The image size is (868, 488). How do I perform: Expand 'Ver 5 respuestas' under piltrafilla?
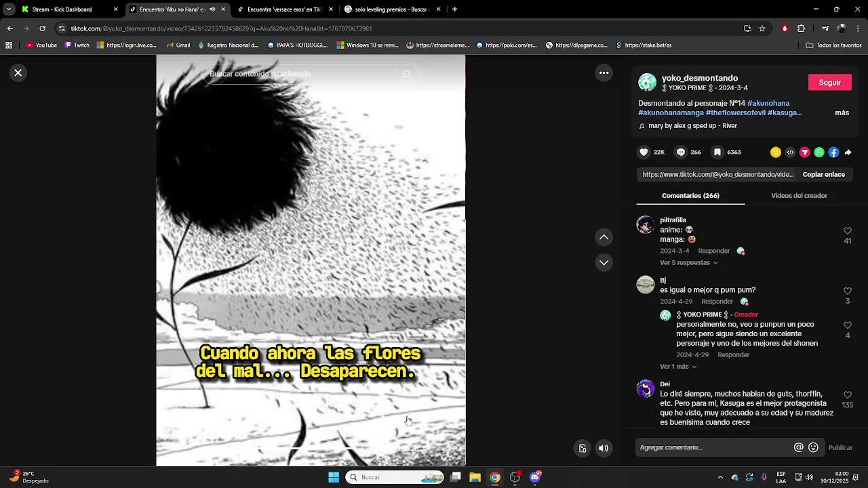(688, 263)
